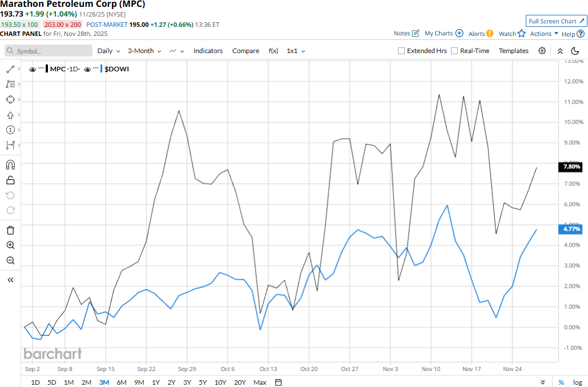The height and width of the screenshot is (387, 588).
Task: Hide the $DOWI series with its eye icon
Action: click(87, 70)
